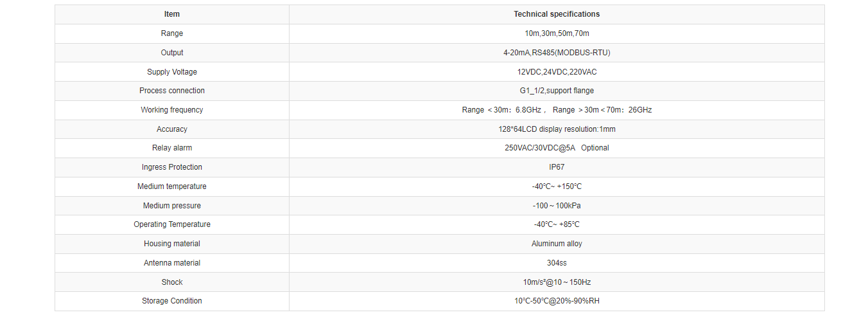
Task: Click the "4-20mA,RS485(MODBUS-RTU)" output value
Action: click(557, 53)
